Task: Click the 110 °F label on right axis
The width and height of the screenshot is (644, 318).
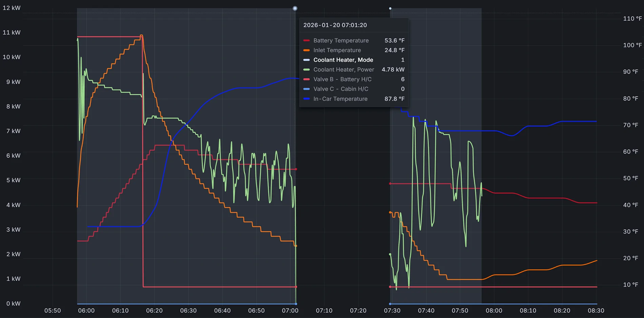Action: coord(632,19)
